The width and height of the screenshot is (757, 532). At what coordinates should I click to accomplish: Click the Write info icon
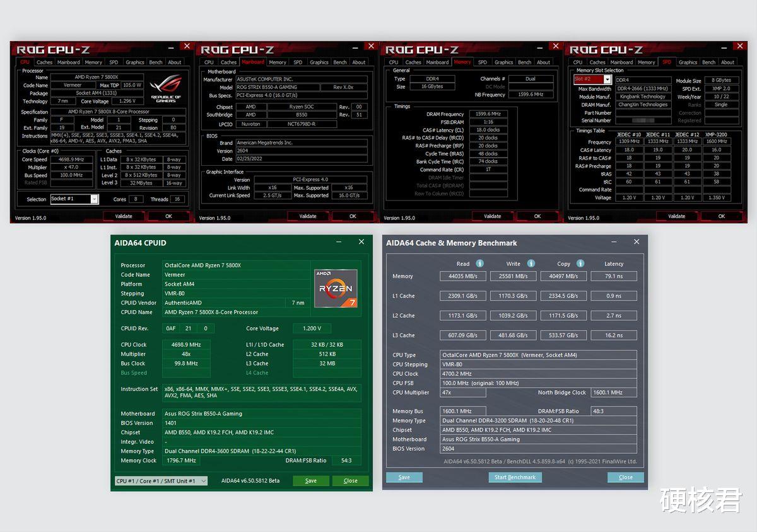tap(531, 263)
